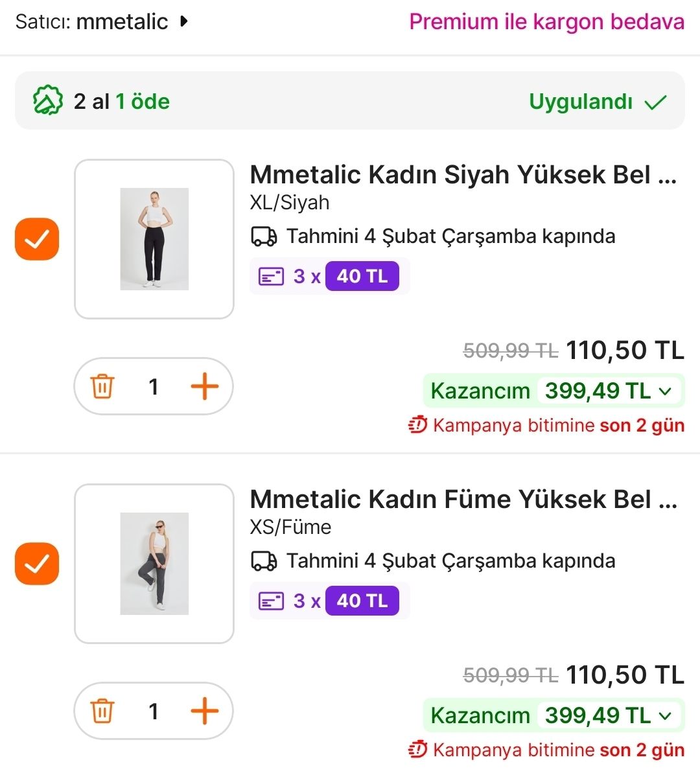This screenshot has width=700, height=775.
Task: Open Premium ile kargon bedava link
Action: pyautogui.click(x=546, y=21)
